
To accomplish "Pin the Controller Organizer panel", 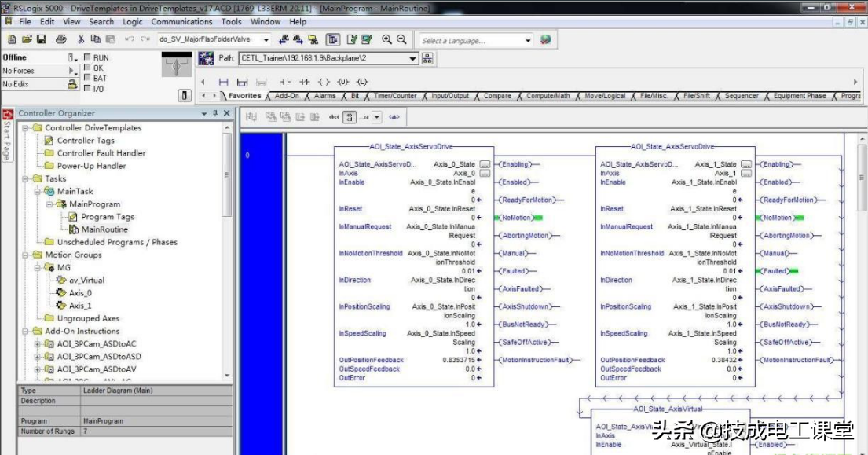I will tap(215, 113).
